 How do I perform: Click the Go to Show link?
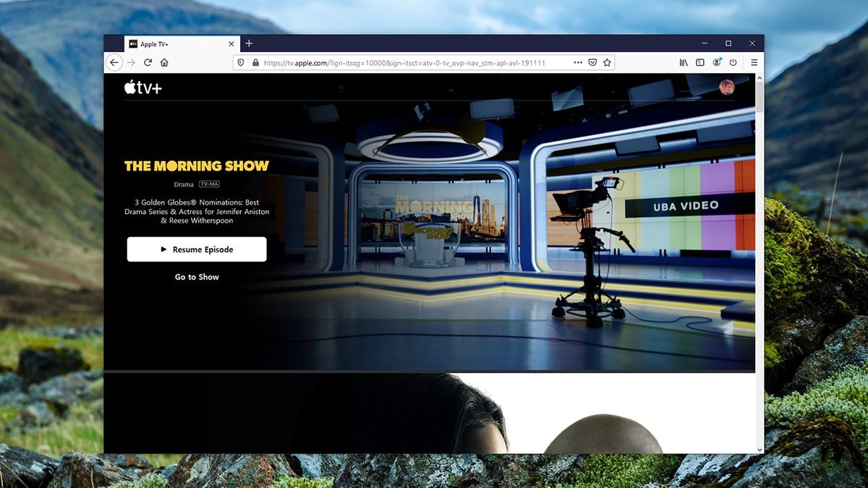(x=196, y=277)
